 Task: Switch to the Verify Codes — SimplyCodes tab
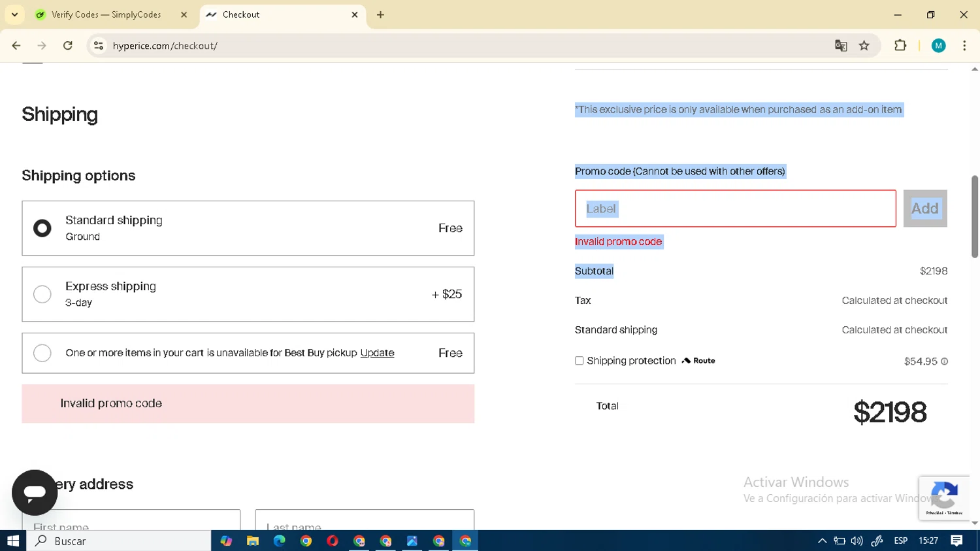[x=106, y=14]
